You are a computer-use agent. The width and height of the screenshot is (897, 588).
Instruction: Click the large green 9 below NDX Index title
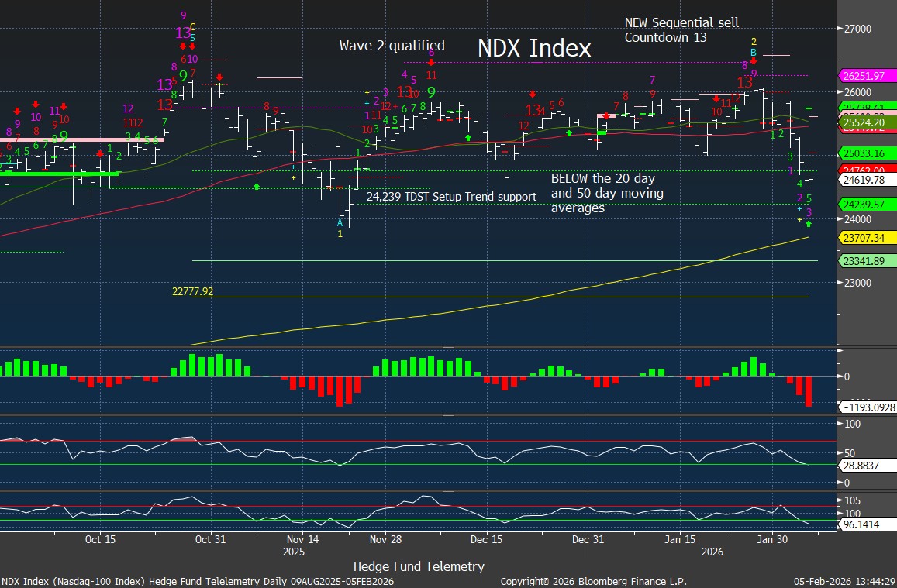pos(430,92)
